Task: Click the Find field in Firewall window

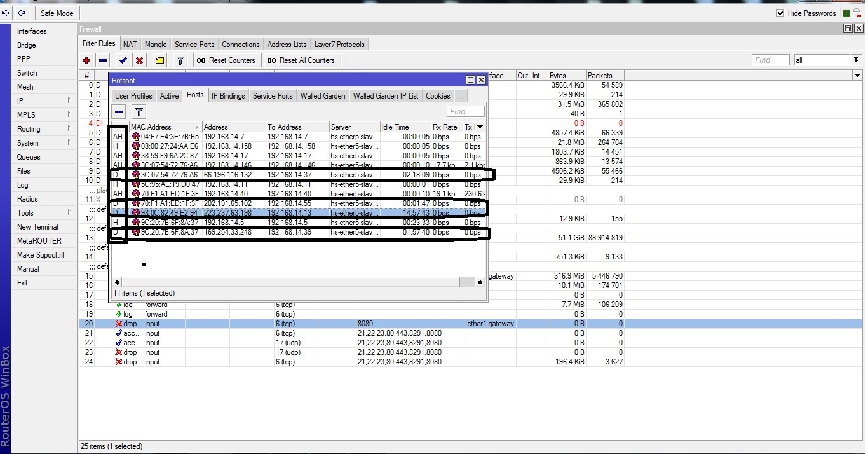Action: click(771, 60)
